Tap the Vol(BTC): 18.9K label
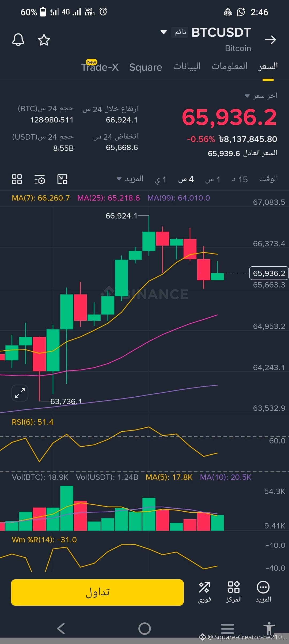The height and width of the screenshot is (644, 289). point(40,477)
